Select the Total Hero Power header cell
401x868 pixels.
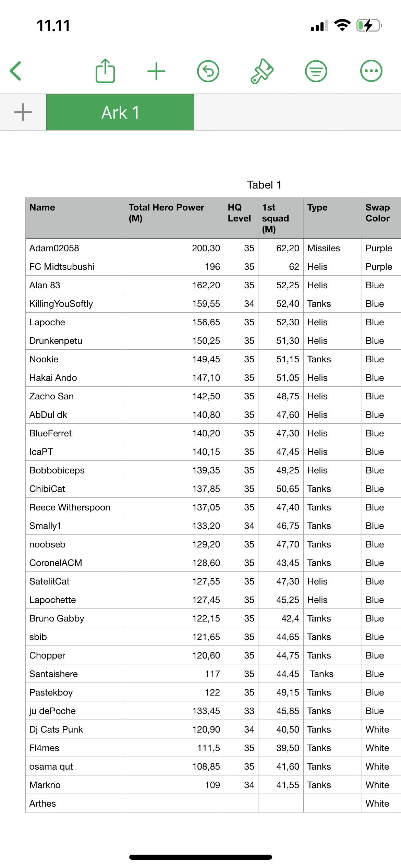[174, 218]
